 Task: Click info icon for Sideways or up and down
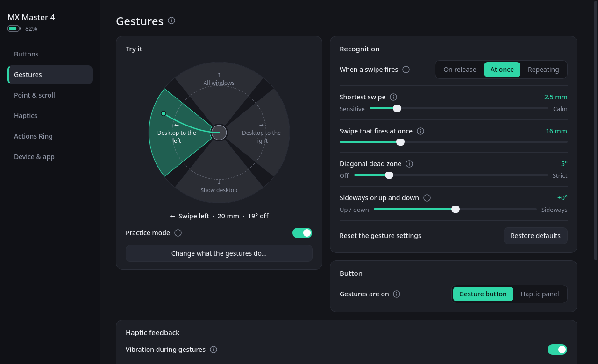pos(427,198)
